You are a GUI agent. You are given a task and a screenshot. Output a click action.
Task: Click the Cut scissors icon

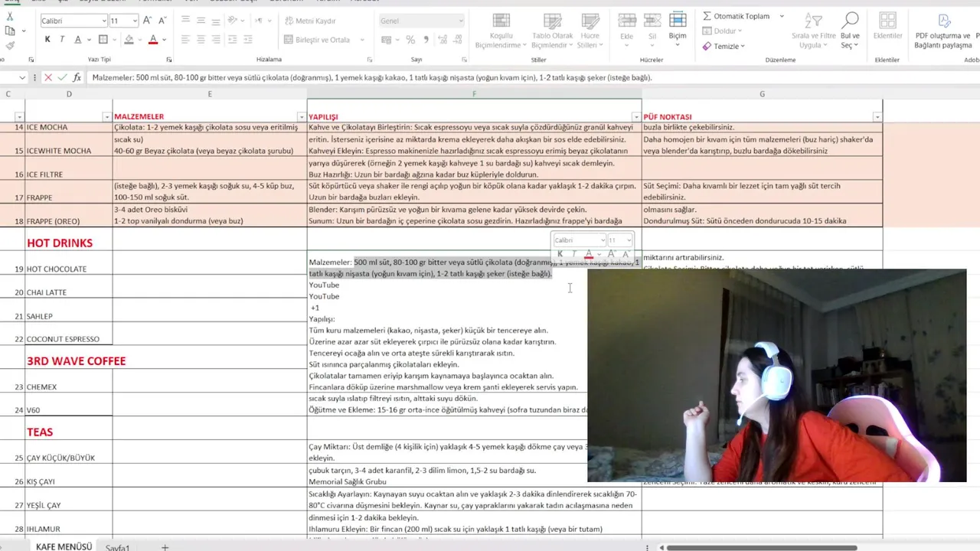[10, 16]
